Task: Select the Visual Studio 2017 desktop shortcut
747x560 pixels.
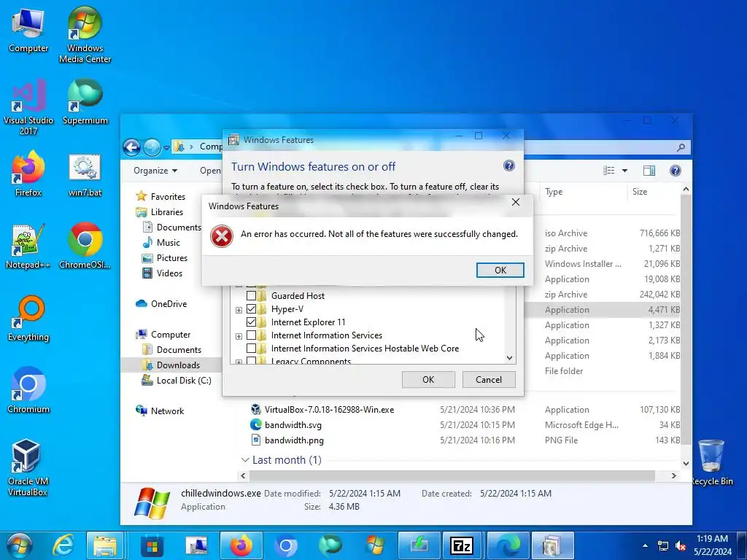Action: point(28,106)
